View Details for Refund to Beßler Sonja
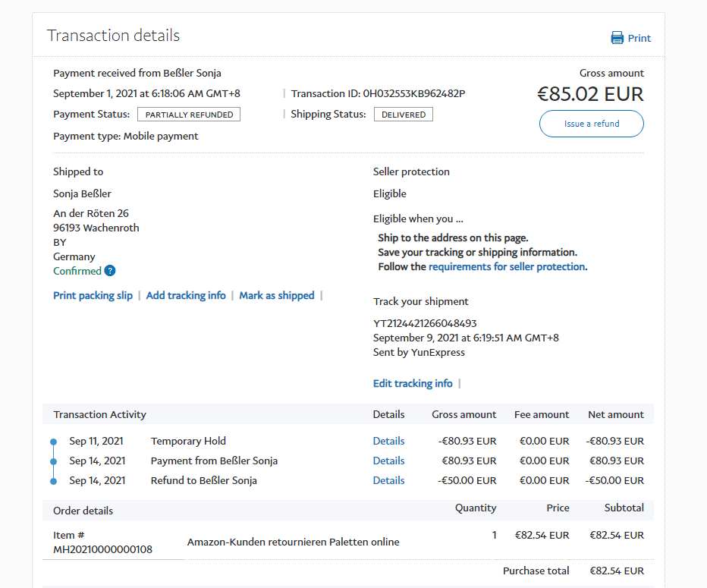 (388, 480)
